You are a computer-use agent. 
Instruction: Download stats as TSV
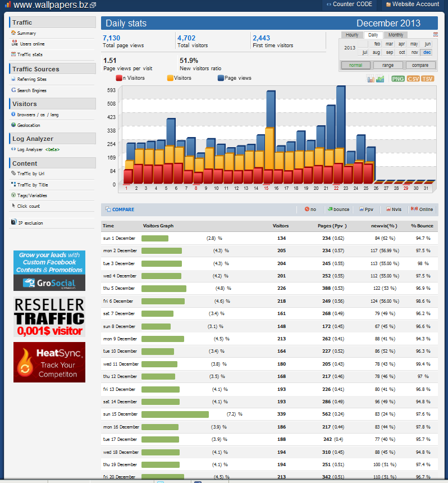(427, 79)
